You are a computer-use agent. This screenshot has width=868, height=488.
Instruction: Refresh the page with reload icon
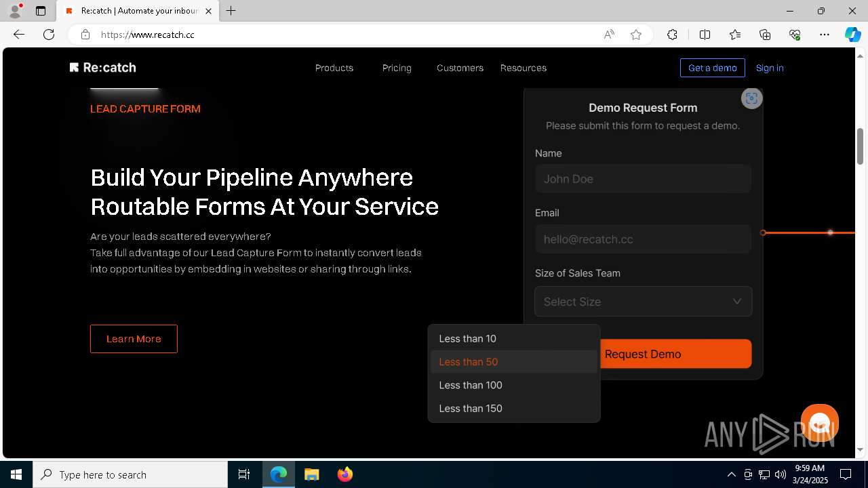pos(49,35)
